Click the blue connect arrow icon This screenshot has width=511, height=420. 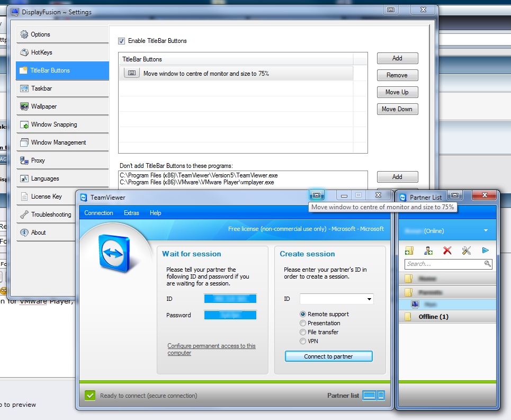point(485,251)
